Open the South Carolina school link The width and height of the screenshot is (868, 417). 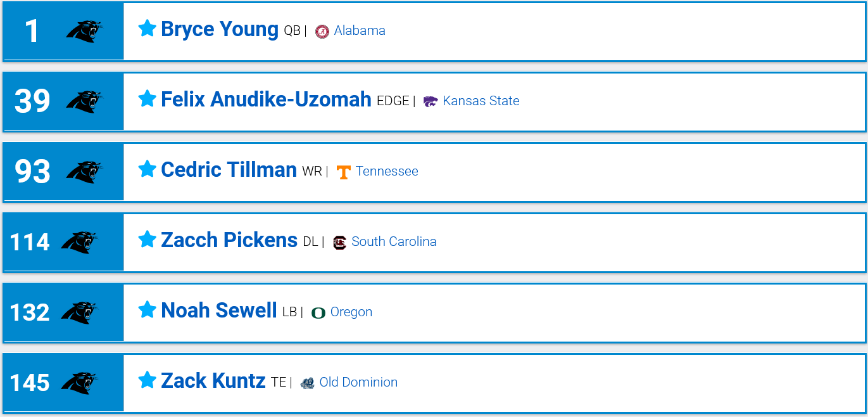394,241
